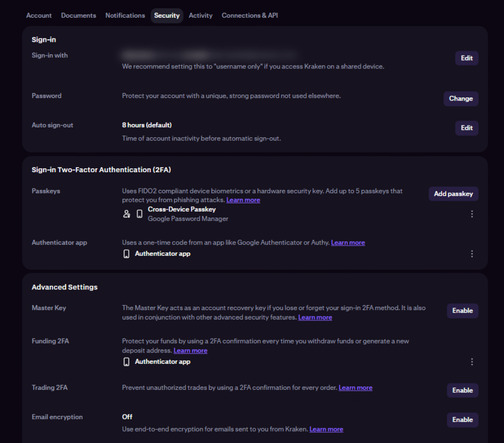The height and width of the screenshot is (443, 504).
Task: Open the Activity tab
Action: click(200, 16)
